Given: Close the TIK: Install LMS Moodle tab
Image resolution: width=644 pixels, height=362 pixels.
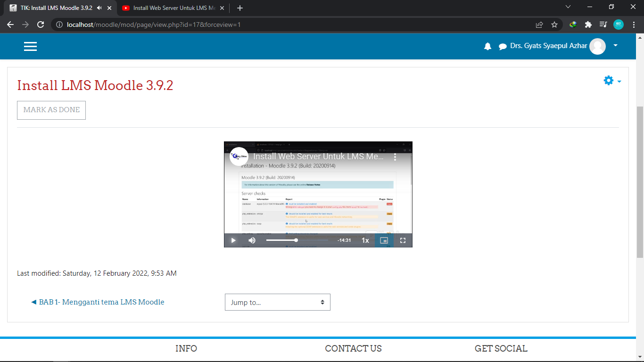Looking at the screenshot, I should pos(110,8).
